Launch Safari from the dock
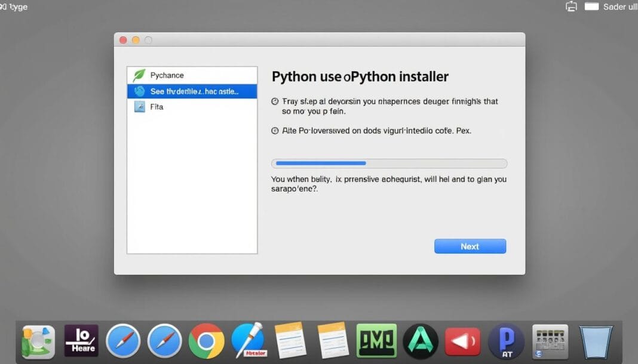 122,341
